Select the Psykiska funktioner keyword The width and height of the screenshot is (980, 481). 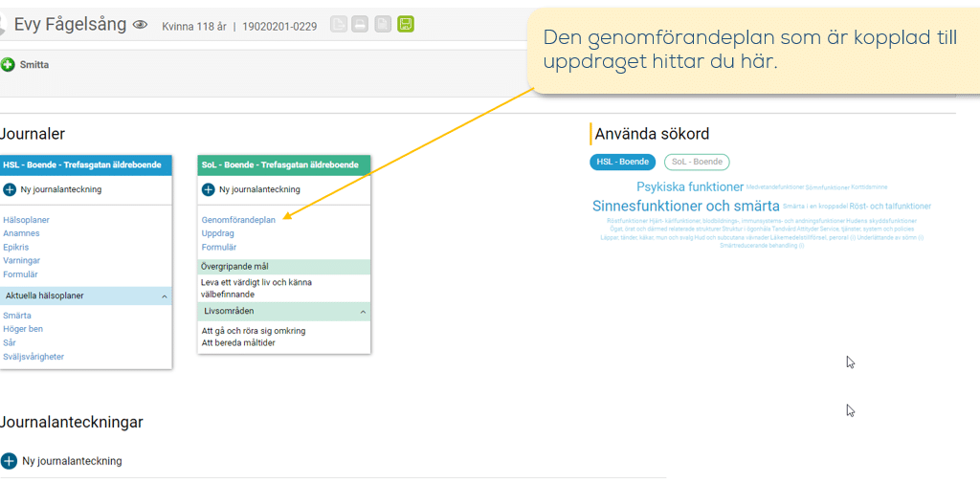(689, 186)
